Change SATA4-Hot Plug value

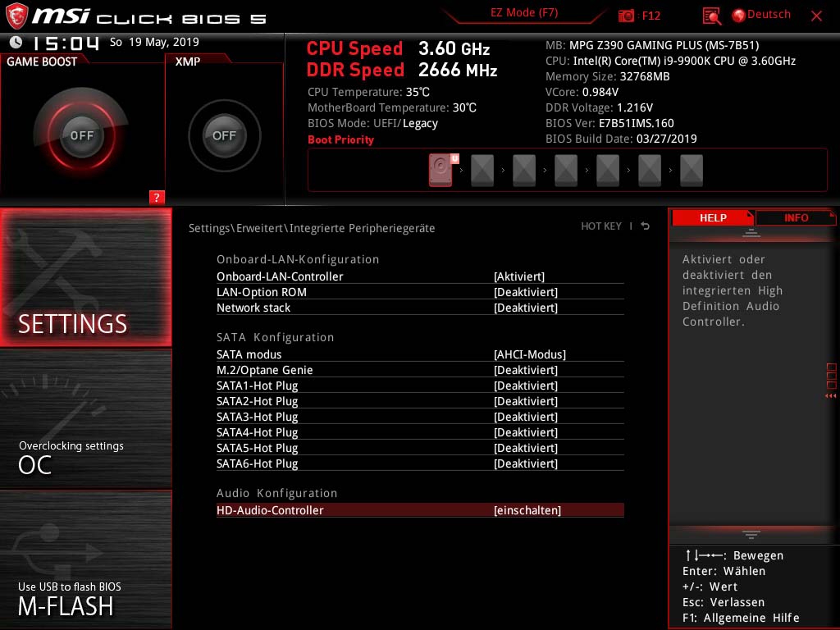[x=526, y=431]
